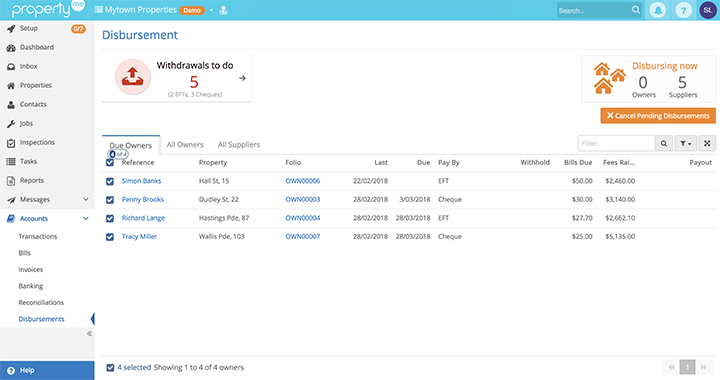Screen dimensions: 720x380
Task: Open folio OWN00006 link
Action: pyautogui.click(x=303, y=181)
